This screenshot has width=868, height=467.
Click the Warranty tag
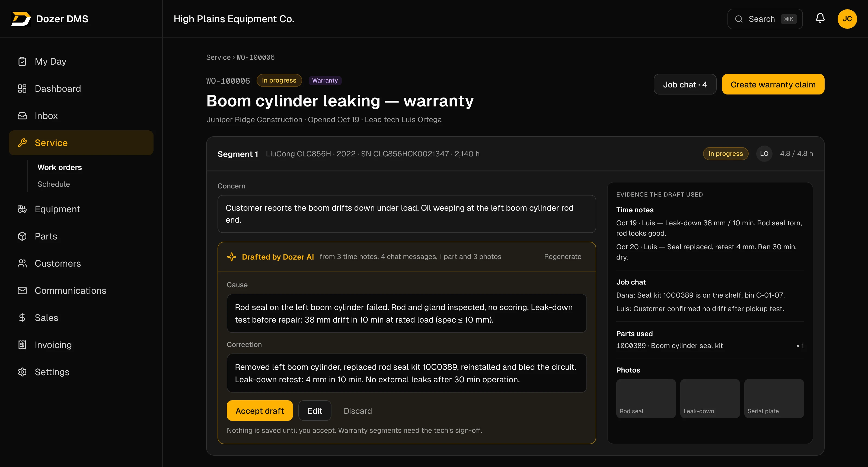pos(325,80)
